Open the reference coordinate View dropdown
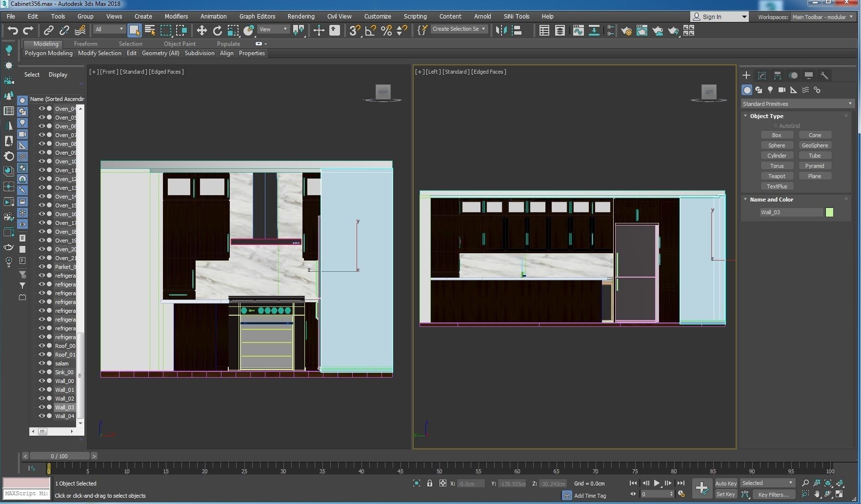Image resolution: width=861 pixels, height=504 pixels. (274, 29)
